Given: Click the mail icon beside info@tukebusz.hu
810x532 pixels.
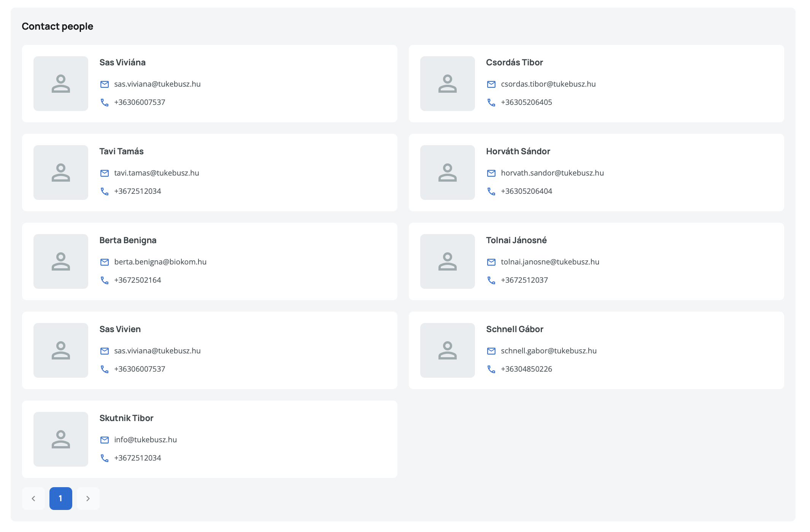Looking at the screenshot, I should click(104, 440).
